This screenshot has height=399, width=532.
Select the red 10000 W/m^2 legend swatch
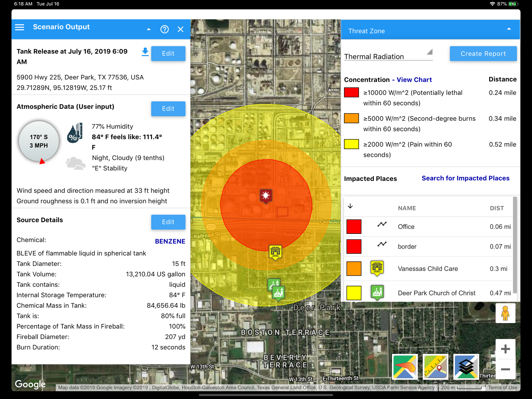click(x=351, y=92)
